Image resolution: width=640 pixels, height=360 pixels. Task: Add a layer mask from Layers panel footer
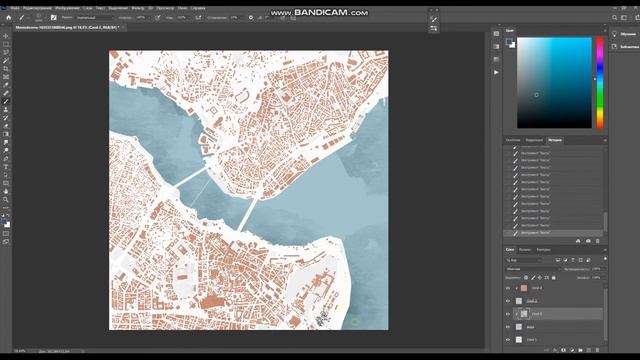(563, 350)
